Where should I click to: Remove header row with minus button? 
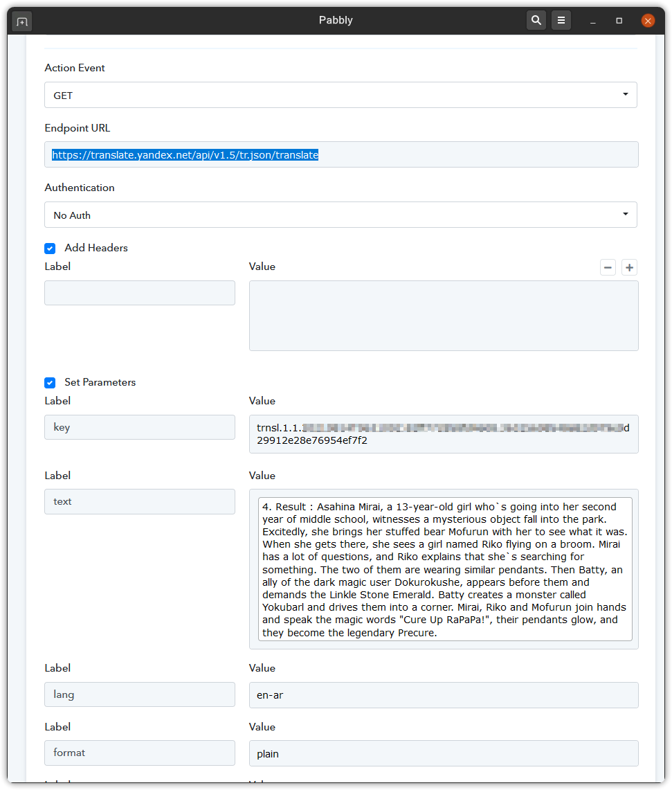pos(608,267)
